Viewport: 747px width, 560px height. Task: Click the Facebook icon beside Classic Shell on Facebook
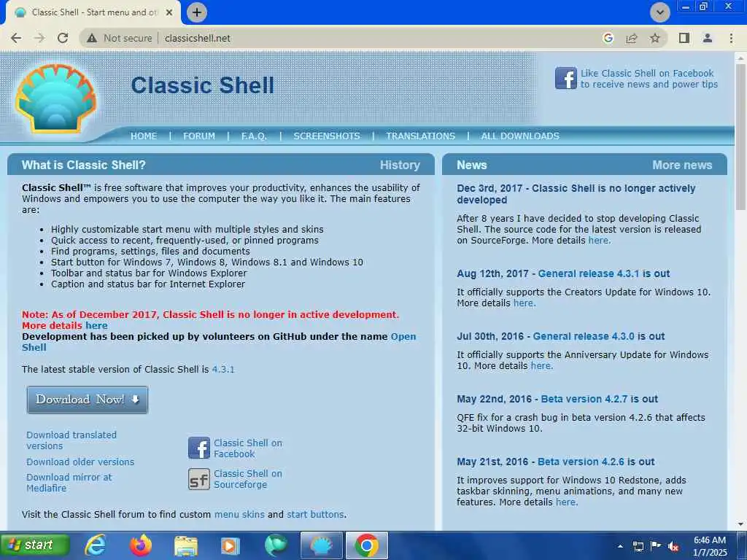(x=198, y=448)
